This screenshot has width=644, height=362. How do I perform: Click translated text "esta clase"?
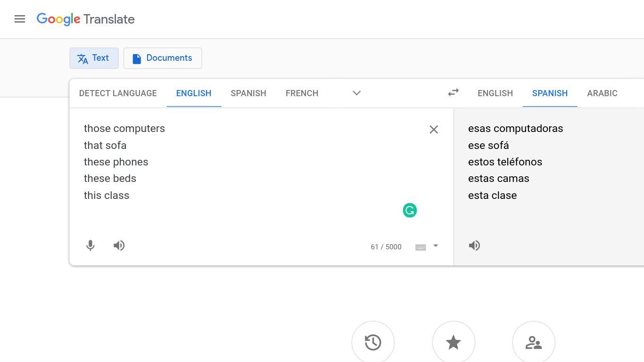pos(492,195)
